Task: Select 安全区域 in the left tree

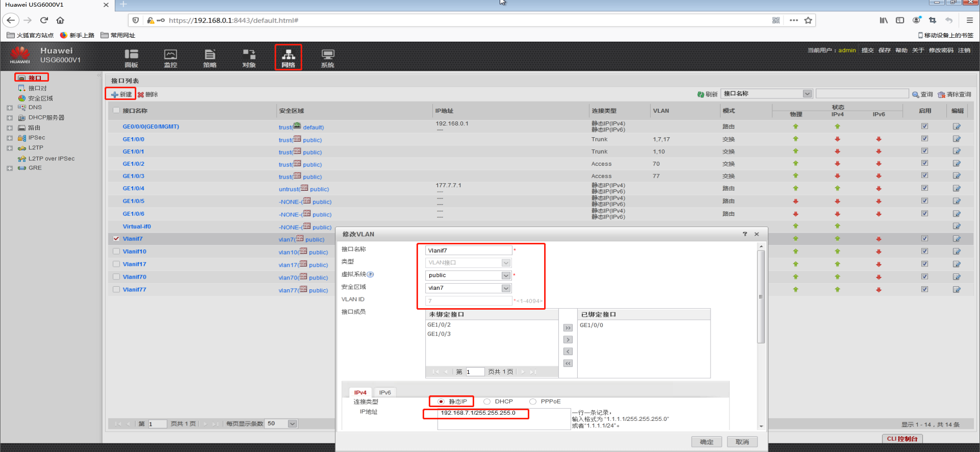Action: point(40,98)
